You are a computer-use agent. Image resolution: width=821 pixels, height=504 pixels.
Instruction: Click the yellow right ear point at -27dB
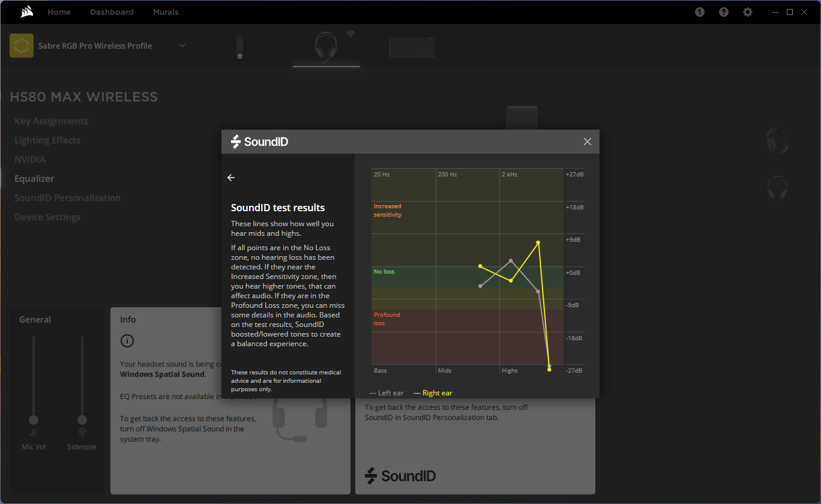[549, 370]
